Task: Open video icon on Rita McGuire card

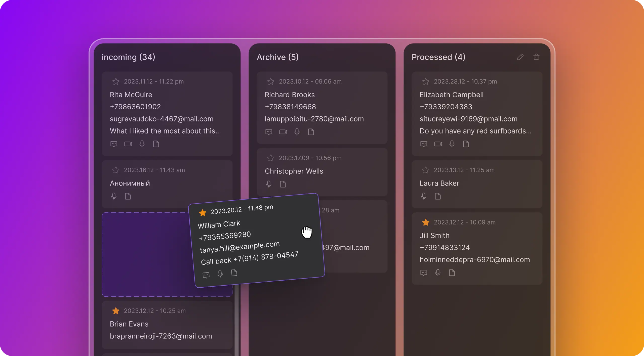Action: click(x=128, y=144)
